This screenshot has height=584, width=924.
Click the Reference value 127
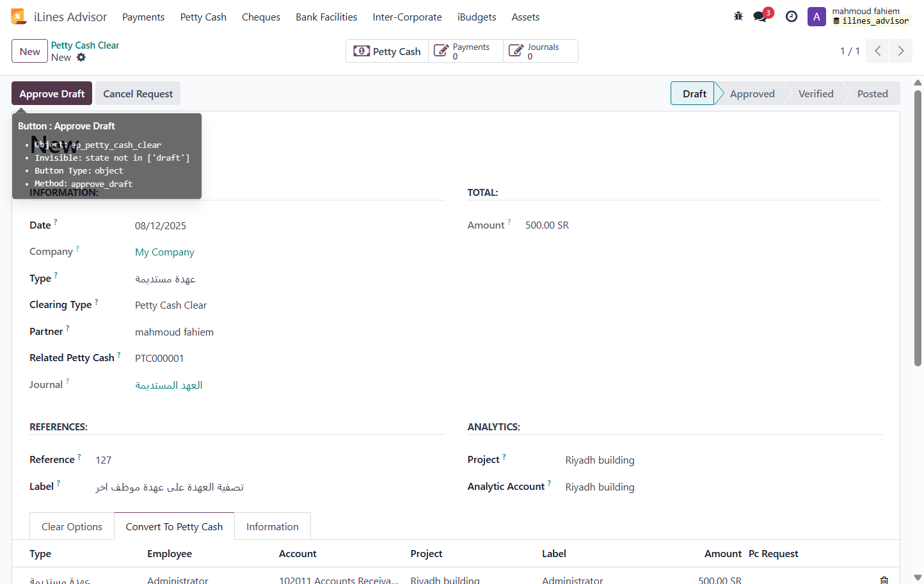pyautogui.click(x=104, y=460)
